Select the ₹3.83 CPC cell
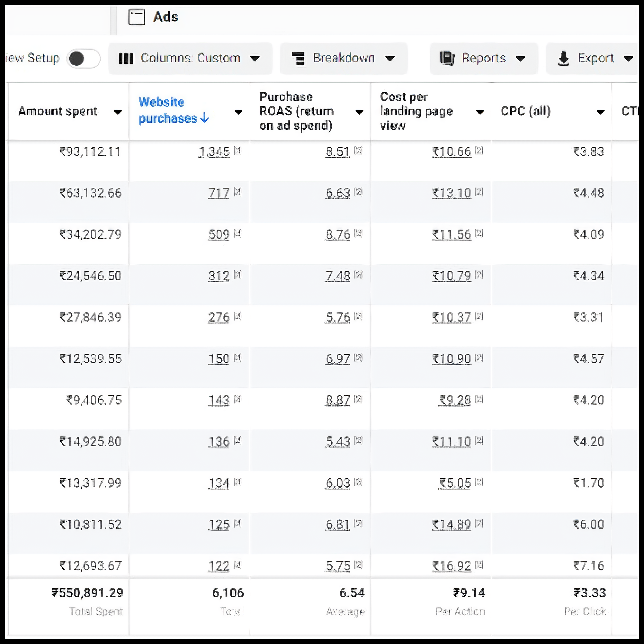This screenshot has width=644, height=644. click(x=589, y=152)
